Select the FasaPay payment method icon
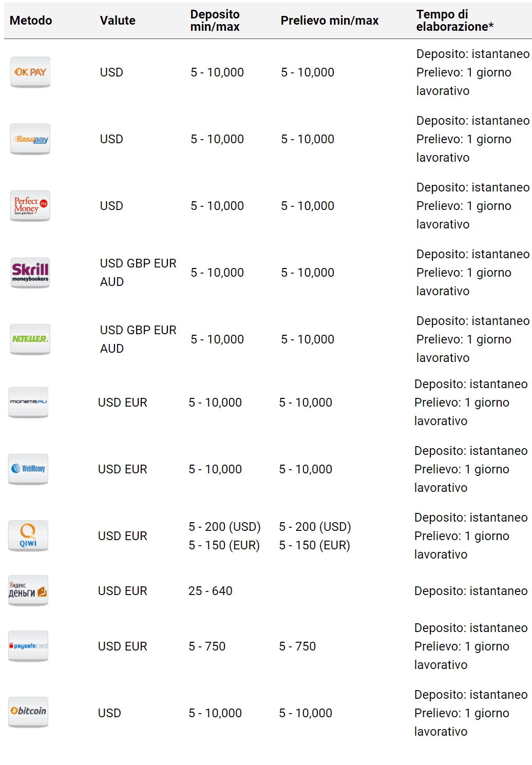 30,139
